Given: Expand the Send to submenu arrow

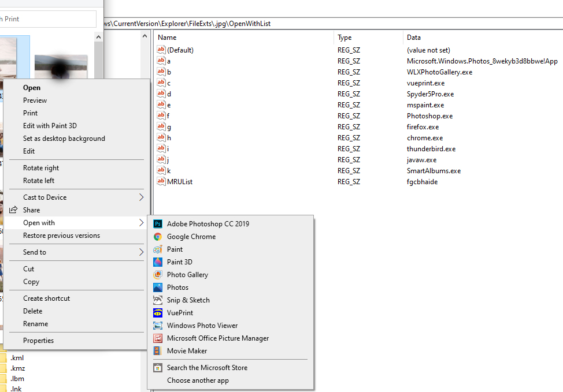Looking at the screenshot, I should 142,252.
